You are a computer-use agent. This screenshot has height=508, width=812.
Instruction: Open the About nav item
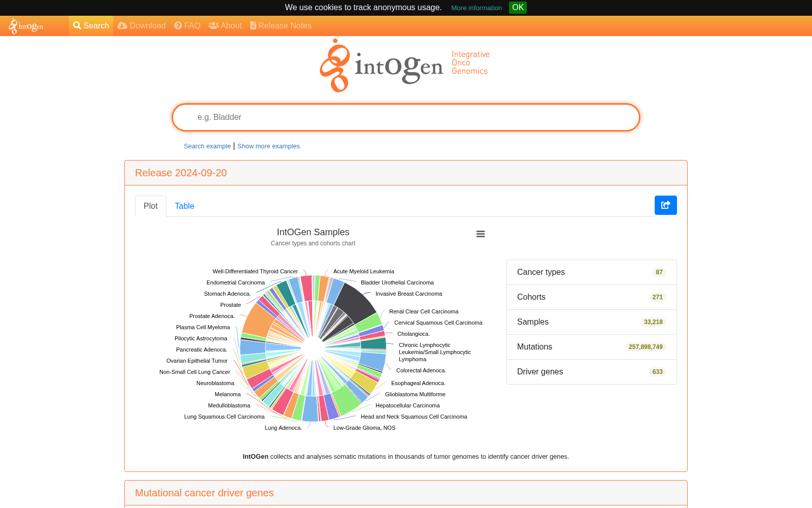tap(225, 26)
